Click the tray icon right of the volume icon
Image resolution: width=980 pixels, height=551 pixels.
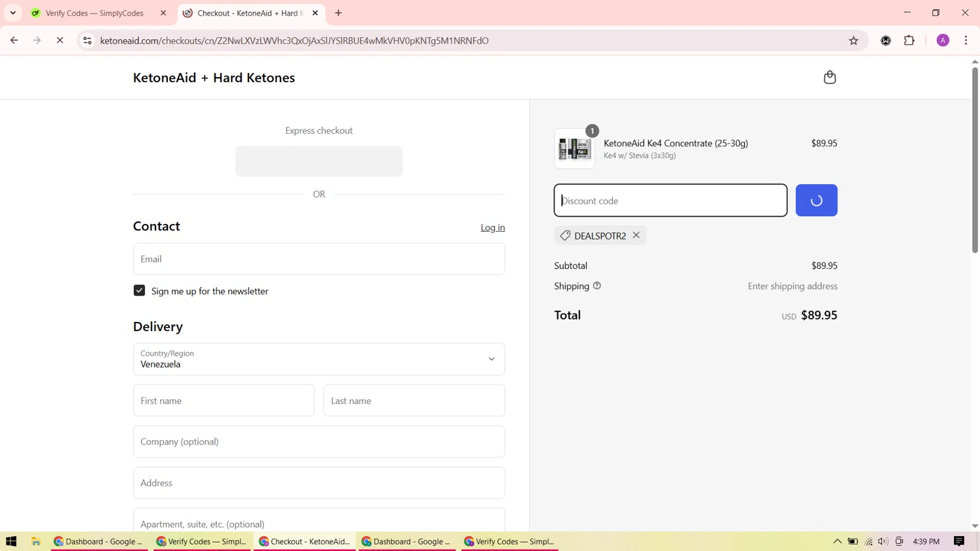(899, 541)
